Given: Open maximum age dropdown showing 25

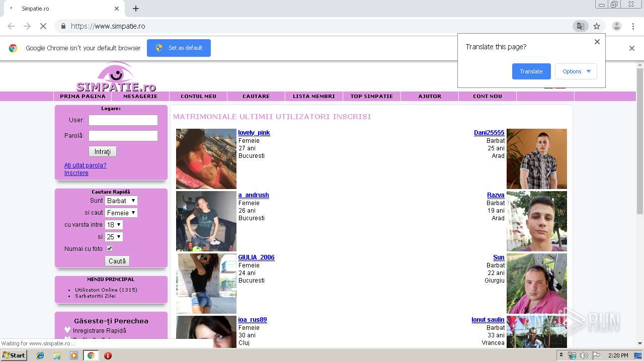Looking at the screenshot, I should coord(114,237).
